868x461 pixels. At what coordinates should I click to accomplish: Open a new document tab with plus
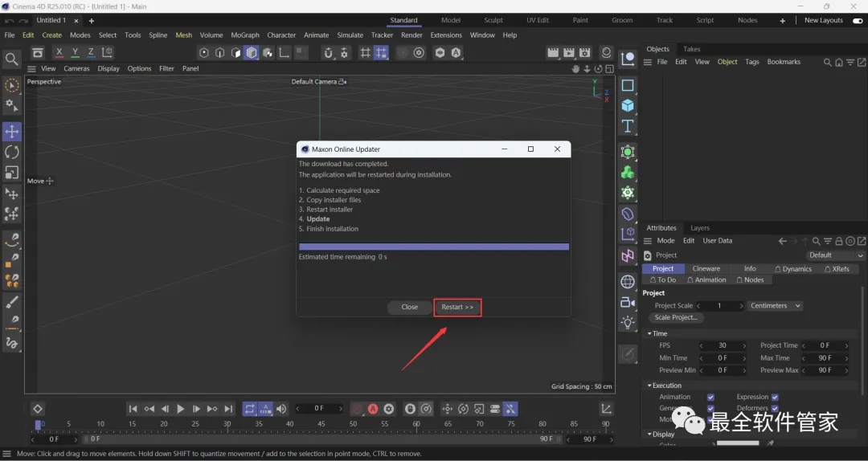pyautogui.click(x=92, y=20)
